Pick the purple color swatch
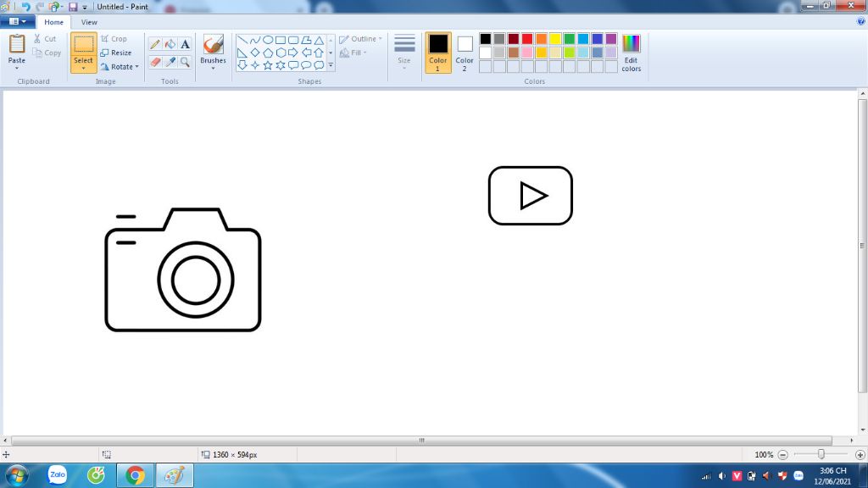Image resolution: width=868 pixels, height=488 pixels. 611,39
